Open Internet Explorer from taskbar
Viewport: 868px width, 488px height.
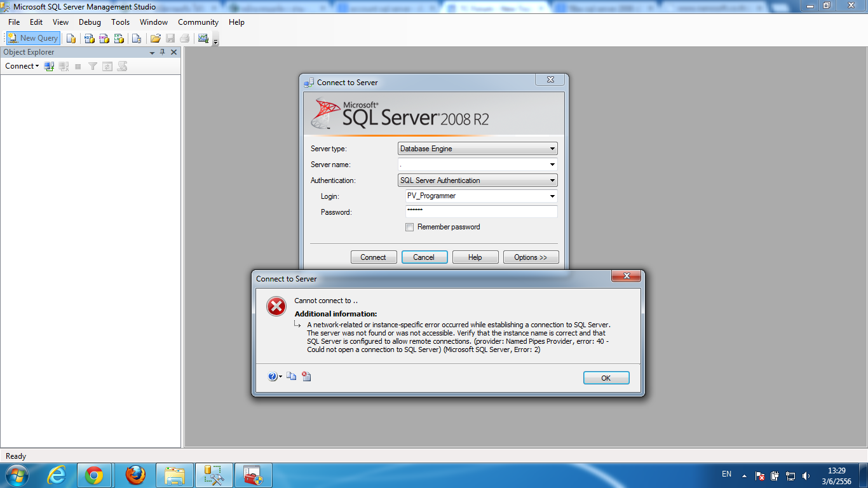57,475
